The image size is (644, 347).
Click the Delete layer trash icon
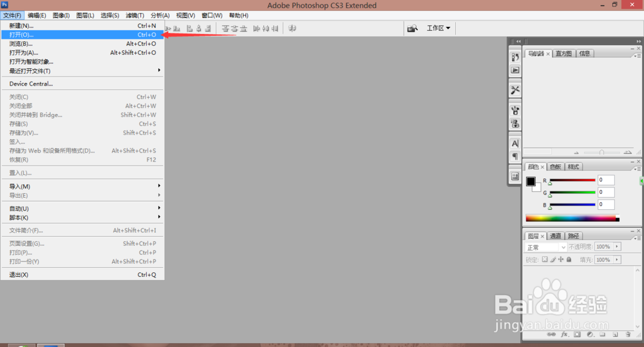point(628,334)
